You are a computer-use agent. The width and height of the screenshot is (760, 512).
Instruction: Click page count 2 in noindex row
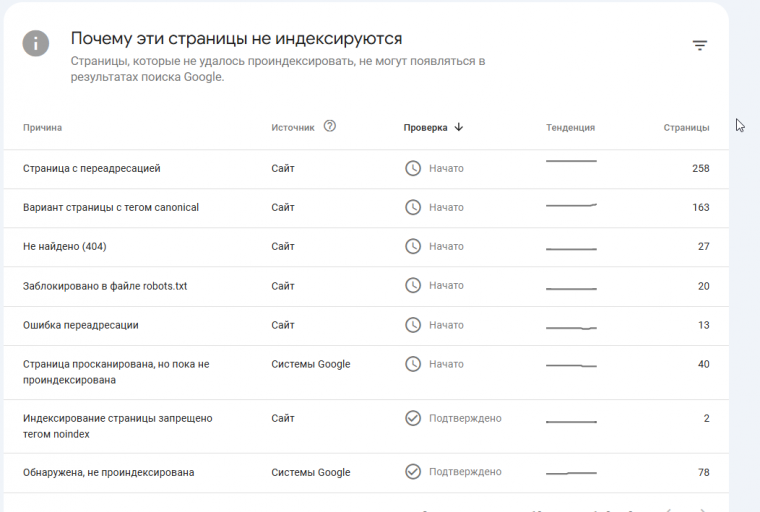(x=706, y=418)
